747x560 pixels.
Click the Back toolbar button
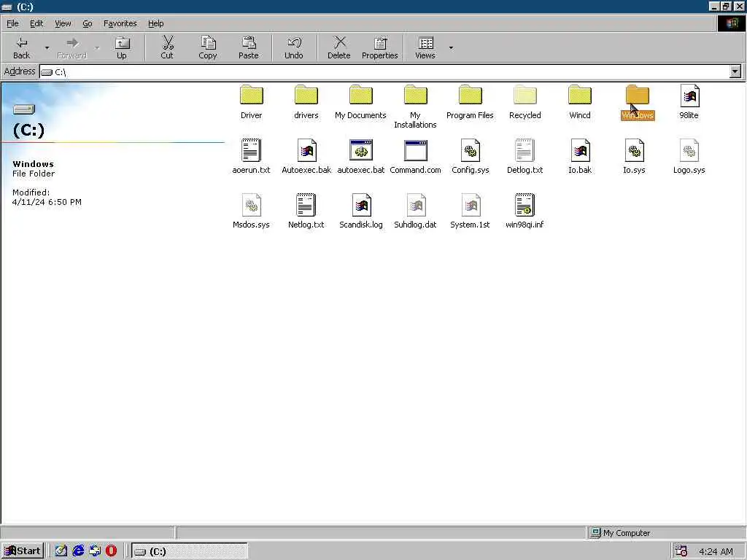point(21,47)
